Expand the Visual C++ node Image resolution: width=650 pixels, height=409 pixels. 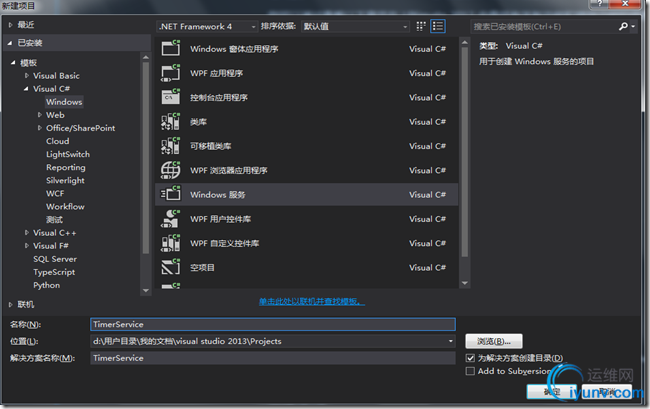27,233
